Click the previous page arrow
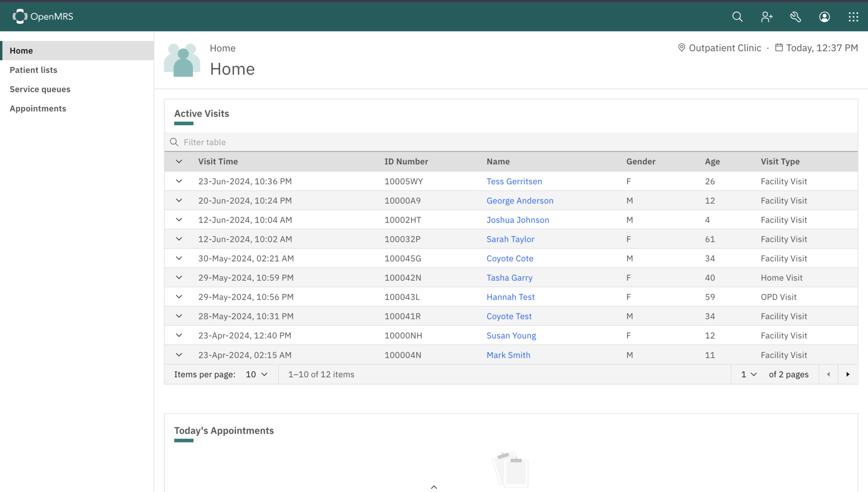This screenshot has height=492, width=868. click(x=828, y=374)
